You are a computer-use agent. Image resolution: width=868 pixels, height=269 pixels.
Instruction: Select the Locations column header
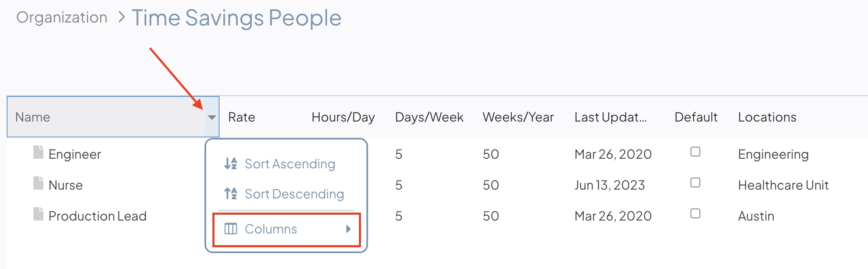tap(767, 117)
